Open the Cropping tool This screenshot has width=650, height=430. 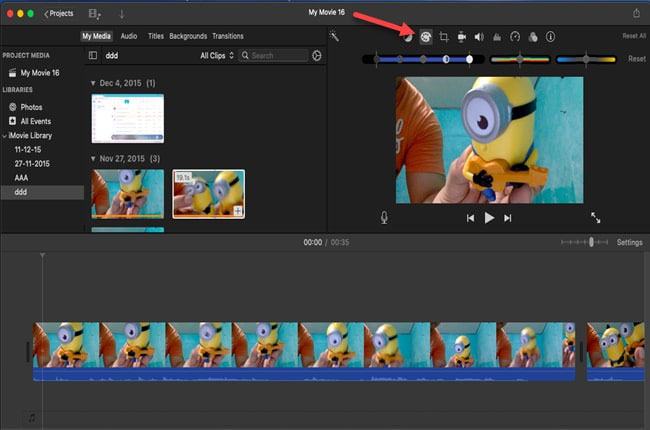click(444, 37)
